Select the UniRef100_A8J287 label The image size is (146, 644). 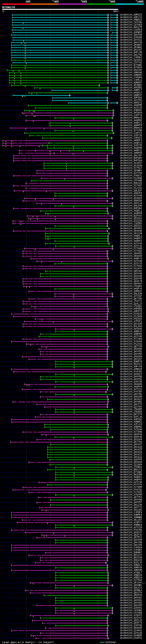coord(131,520)
